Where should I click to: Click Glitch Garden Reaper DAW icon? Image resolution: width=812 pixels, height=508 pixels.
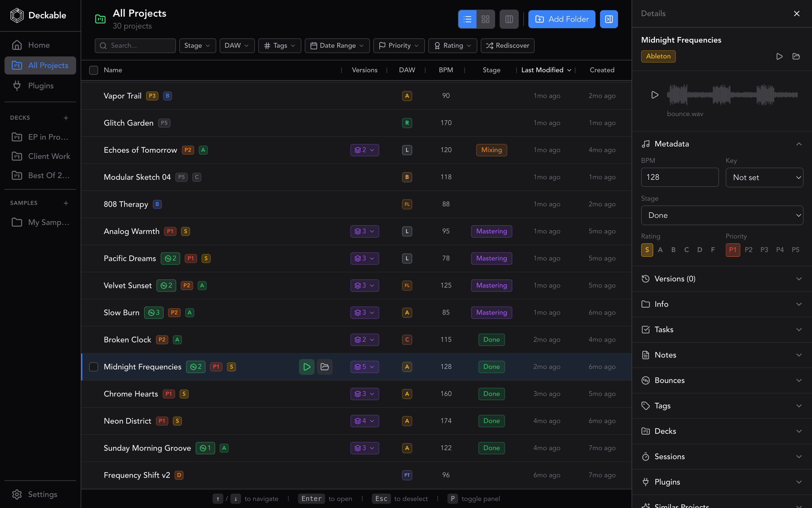coord(407,123)
